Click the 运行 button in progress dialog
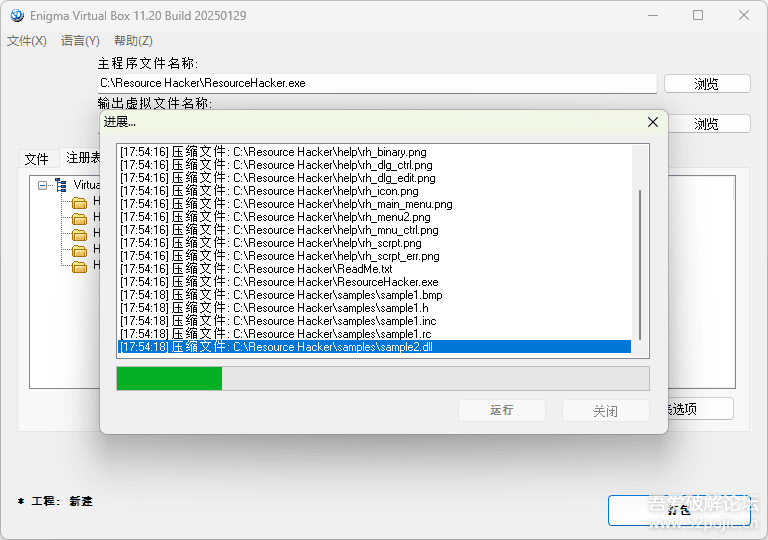Viewport: 768px width, 540px height. [502, 410]
